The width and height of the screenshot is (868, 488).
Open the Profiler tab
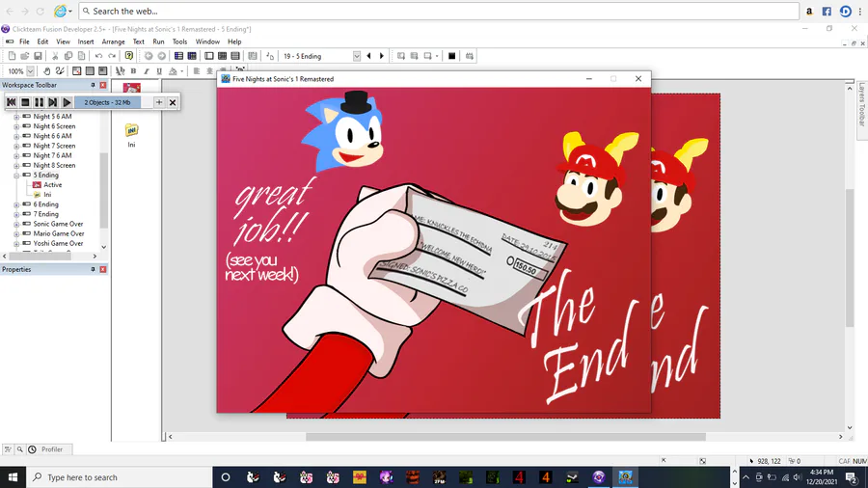point(52,449)
